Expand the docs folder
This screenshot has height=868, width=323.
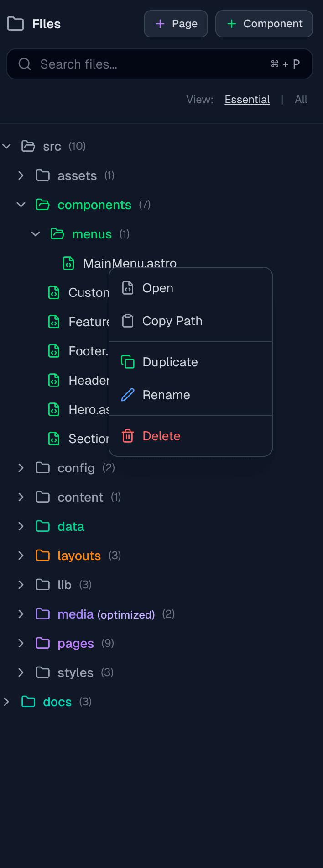pyautogui.click(x=5, y=702)
